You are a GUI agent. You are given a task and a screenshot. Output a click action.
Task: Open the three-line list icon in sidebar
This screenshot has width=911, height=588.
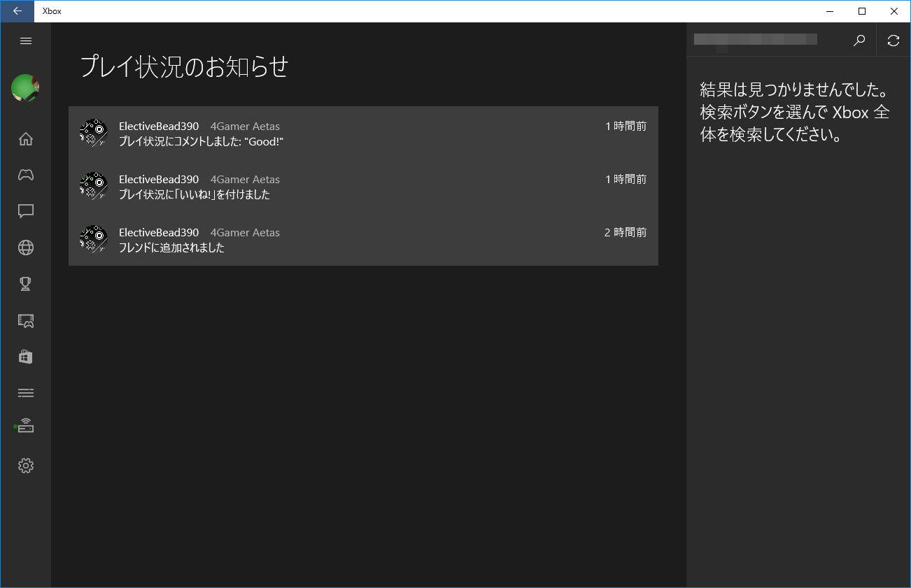coord(26,393)
